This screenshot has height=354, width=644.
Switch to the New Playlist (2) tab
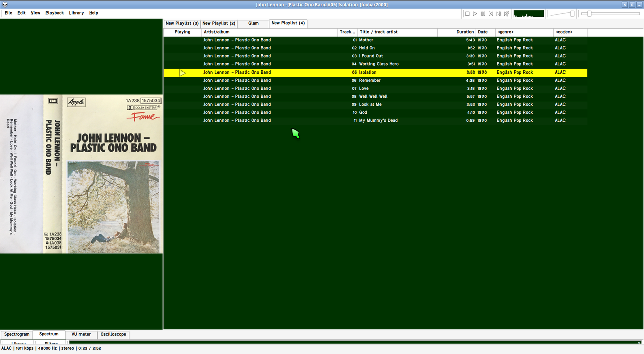pyautogui.click(x=219, y=23)
